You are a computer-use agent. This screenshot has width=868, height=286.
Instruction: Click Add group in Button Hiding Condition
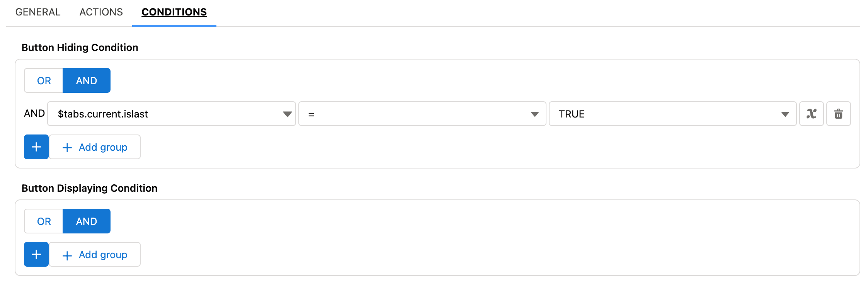tap(95, 147)
